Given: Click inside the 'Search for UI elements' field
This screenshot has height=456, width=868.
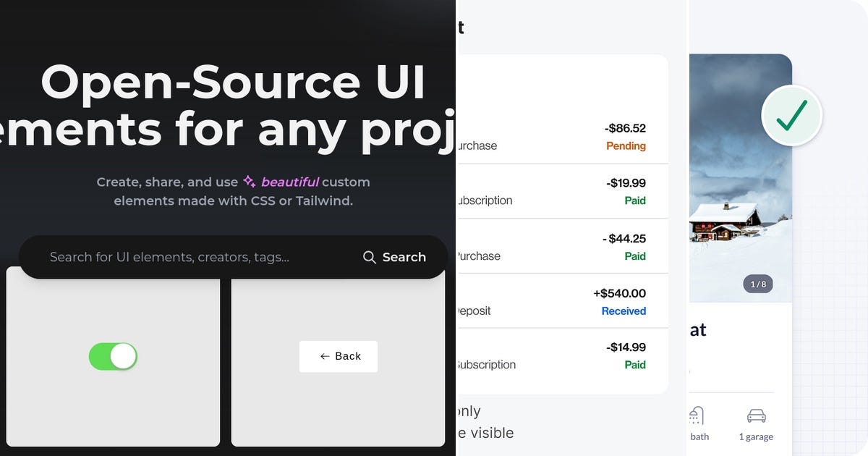Looking at the screenshot, I should point(166,257).
